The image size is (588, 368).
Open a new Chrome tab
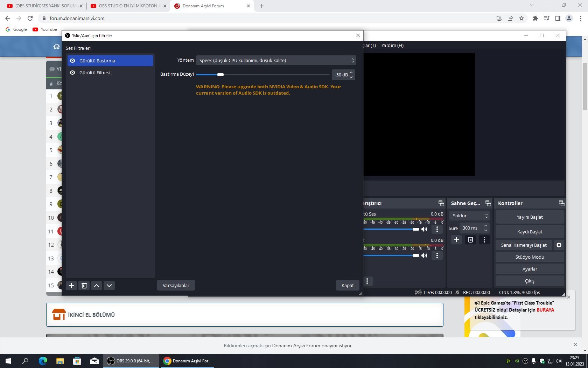(x=262, y=6)
